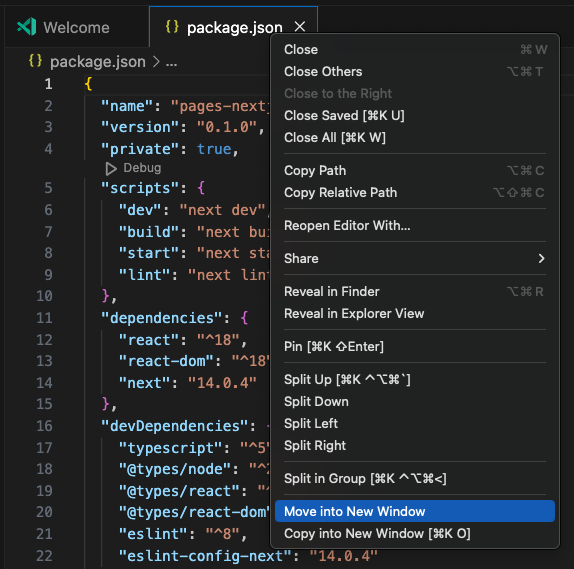The height and width of the screenshot is (569, 574).
Task: Choose Close from the context menu
Action: [415, 49]
